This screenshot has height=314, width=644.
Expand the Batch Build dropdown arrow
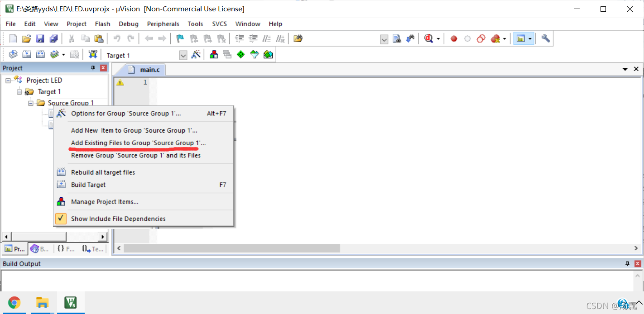pyautogui.click(x=63, y=55)
